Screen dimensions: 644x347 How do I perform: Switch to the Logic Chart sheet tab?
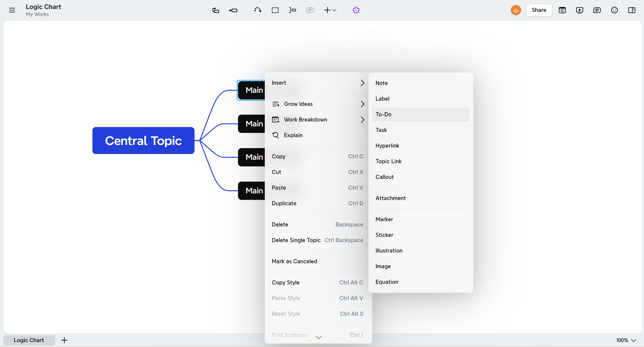[29, 340]
